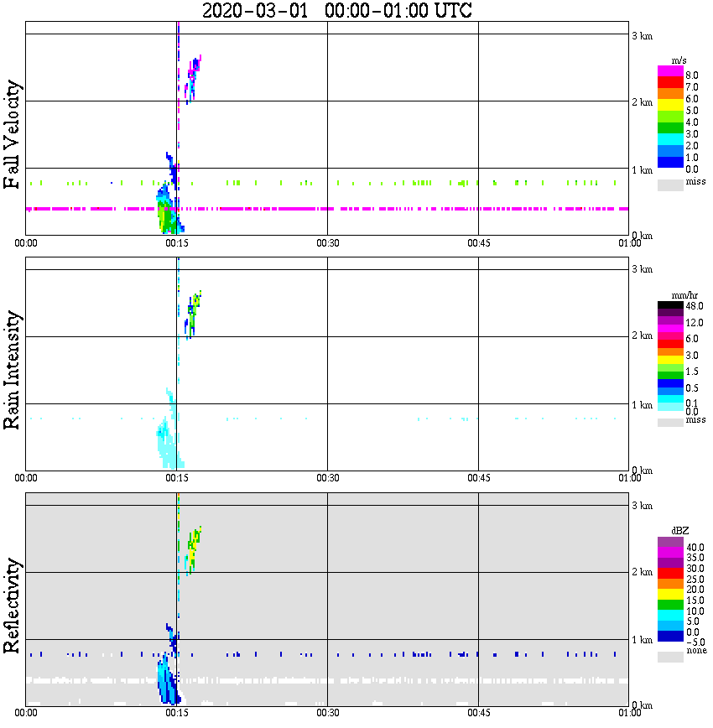Click '00:15' under the Fall Velocity panel

pos(177,243)
